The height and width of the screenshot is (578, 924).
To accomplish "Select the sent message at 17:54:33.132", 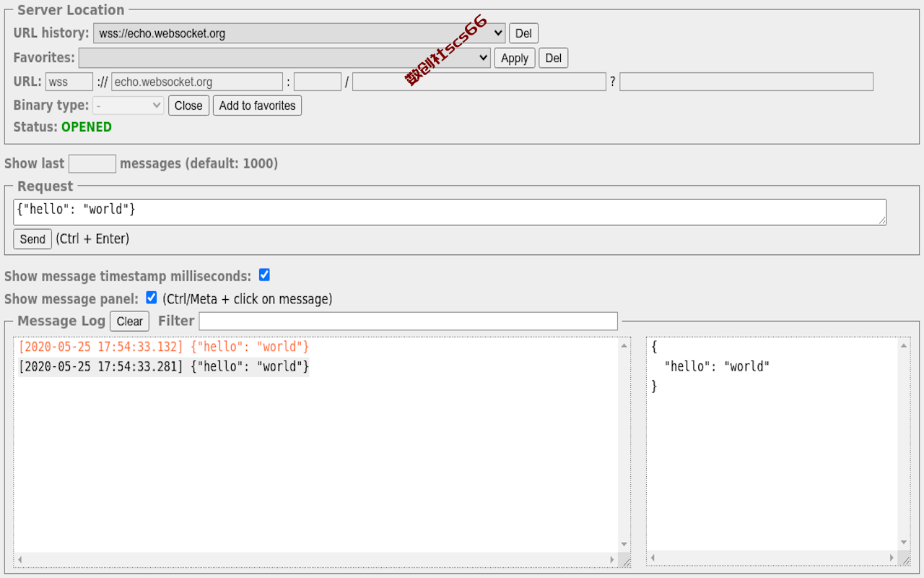I will point(164,347).
